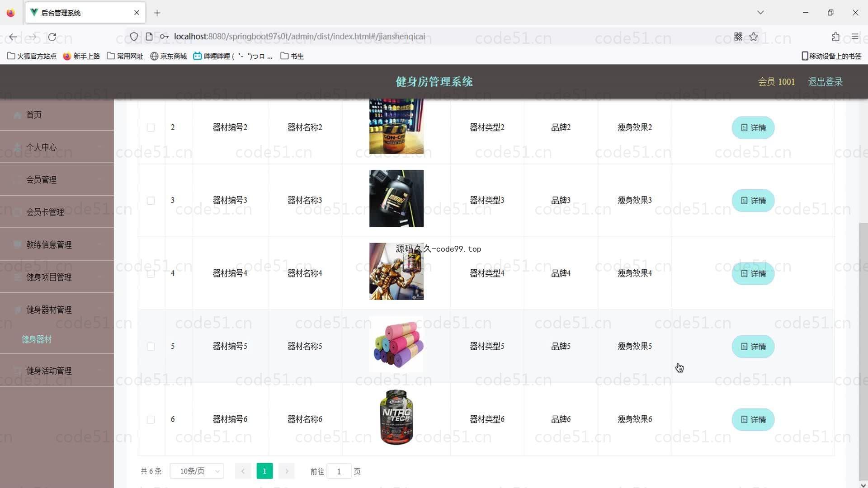Select the 健身器材 submenu item
Viewport: 868px width, 488px height.
pyautogui.click(x=37, y=339)
